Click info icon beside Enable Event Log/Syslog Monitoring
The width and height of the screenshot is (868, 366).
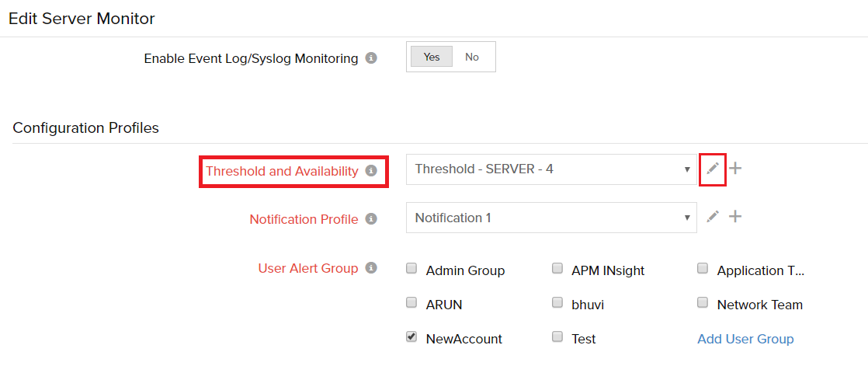(x=371, y=58)
